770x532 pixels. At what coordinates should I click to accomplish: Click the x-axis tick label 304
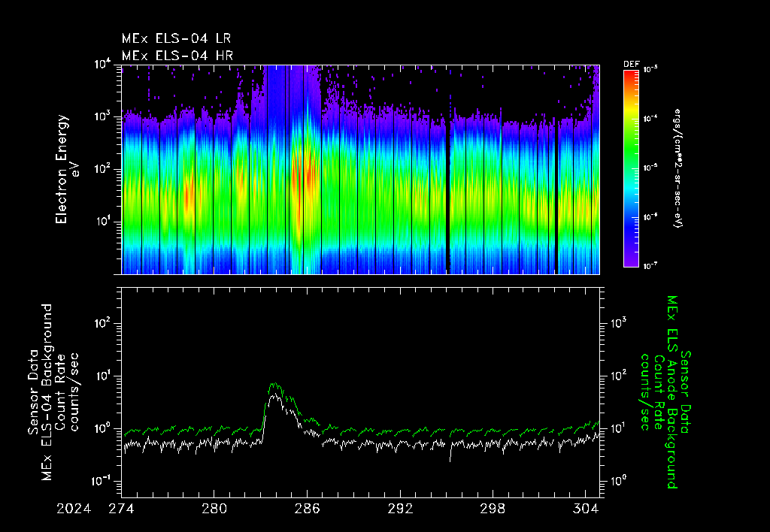pos(585,509)
